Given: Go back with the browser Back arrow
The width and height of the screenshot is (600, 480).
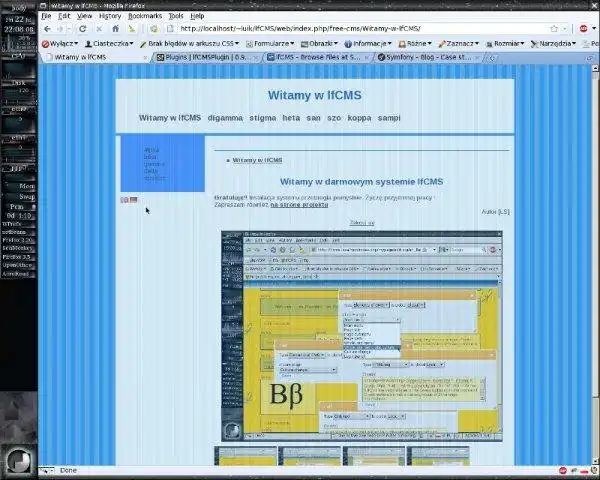Looking at the screenshot, I should click(47, 29).
